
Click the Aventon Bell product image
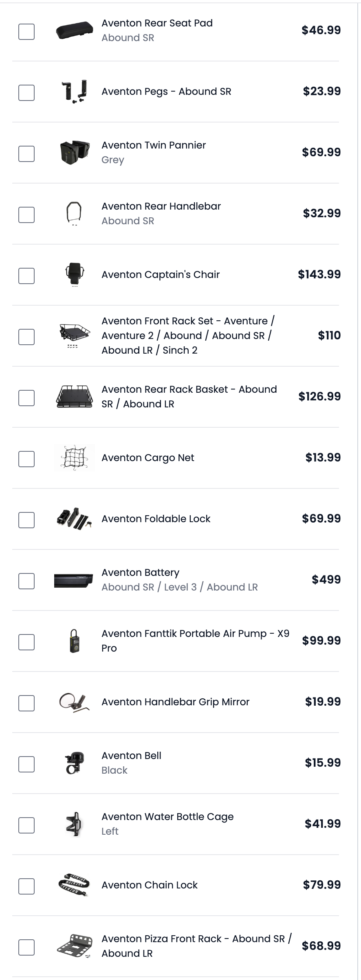pyautogui.click(x=75, y=763)
